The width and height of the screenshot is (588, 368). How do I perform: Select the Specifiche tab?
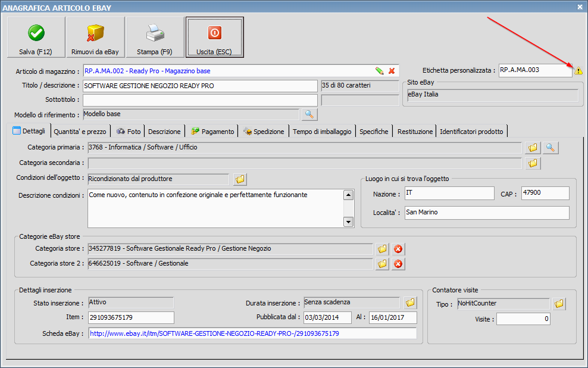374,132
